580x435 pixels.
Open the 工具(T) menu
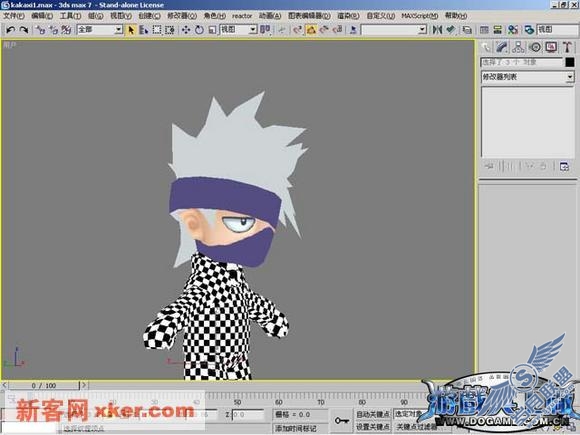point(70,16)
